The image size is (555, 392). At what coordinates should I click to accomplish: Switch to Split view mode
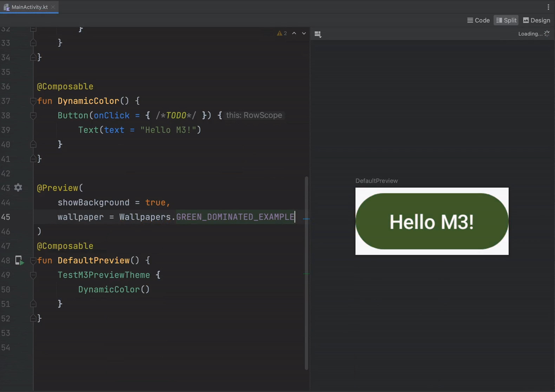506,20
